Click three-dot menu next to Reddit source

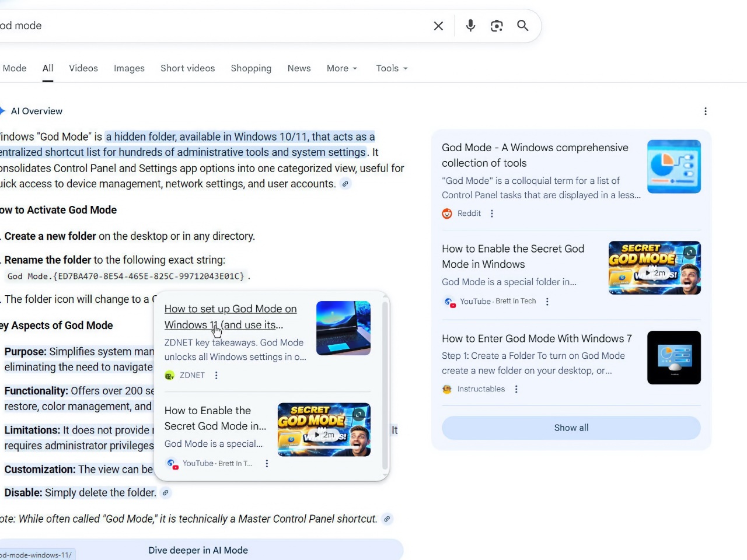pos(492,213)
